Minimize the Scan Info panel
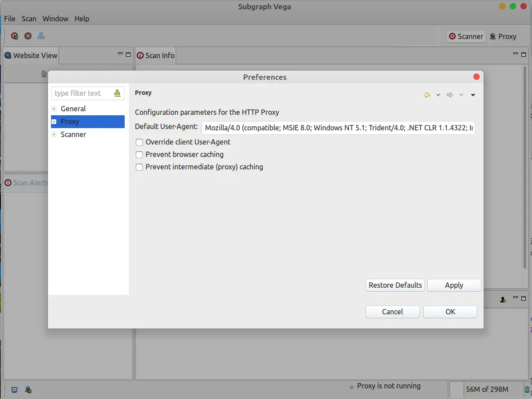 (x=516, y=54)
